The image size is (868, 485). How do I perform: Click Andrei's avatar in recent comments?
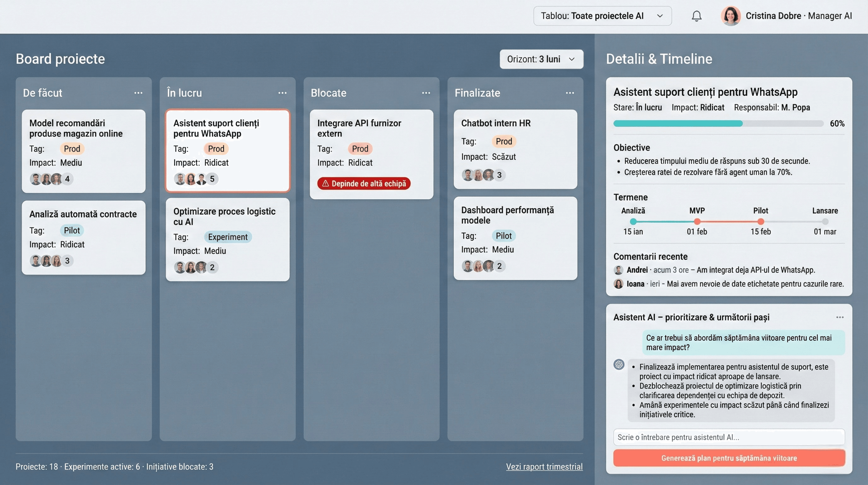tap(619, 270)
